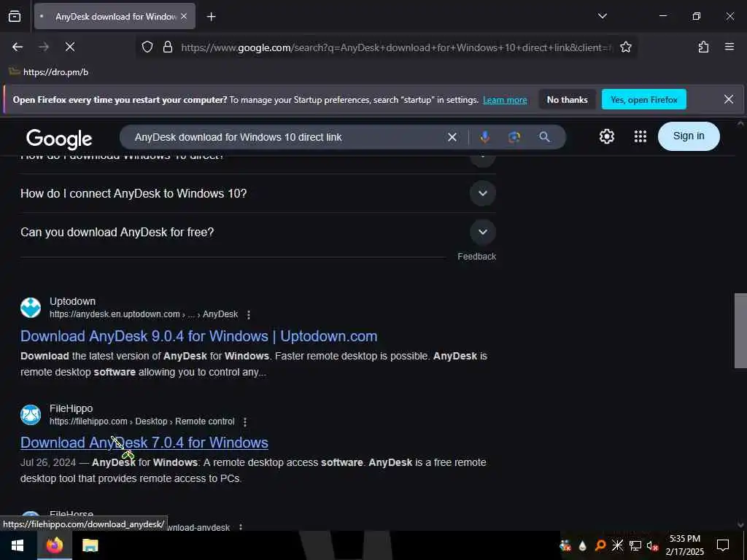Image resolution: width=747 pixels, height=560 pixels.
Task: Open the Extensions puzzle icon
Action: pos(703,47)
